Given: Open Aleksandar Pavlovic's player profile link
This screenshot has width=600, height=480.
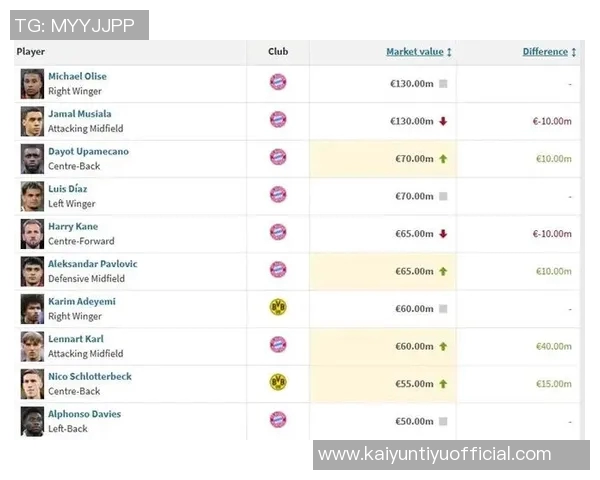Looking at the screenshot, I should click(x=93, y=264).
